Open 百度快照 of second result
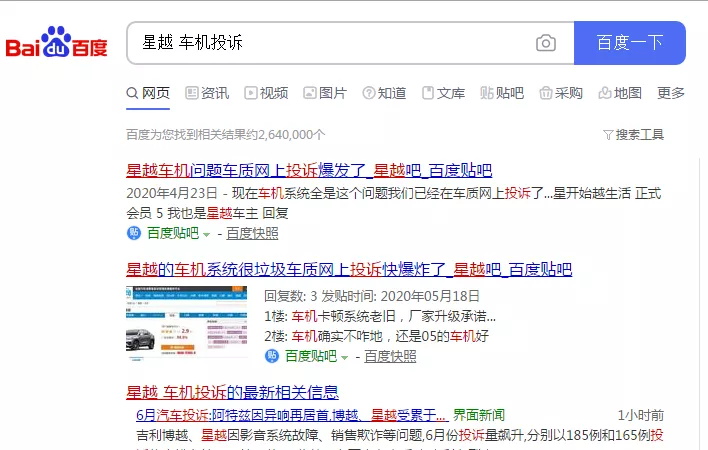Viewport: 708px width, 450px height. click(390, 357)
